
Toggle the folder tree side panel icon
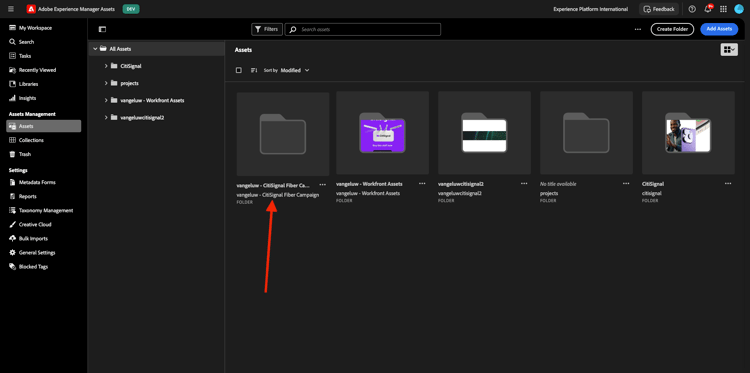[102, 29]
